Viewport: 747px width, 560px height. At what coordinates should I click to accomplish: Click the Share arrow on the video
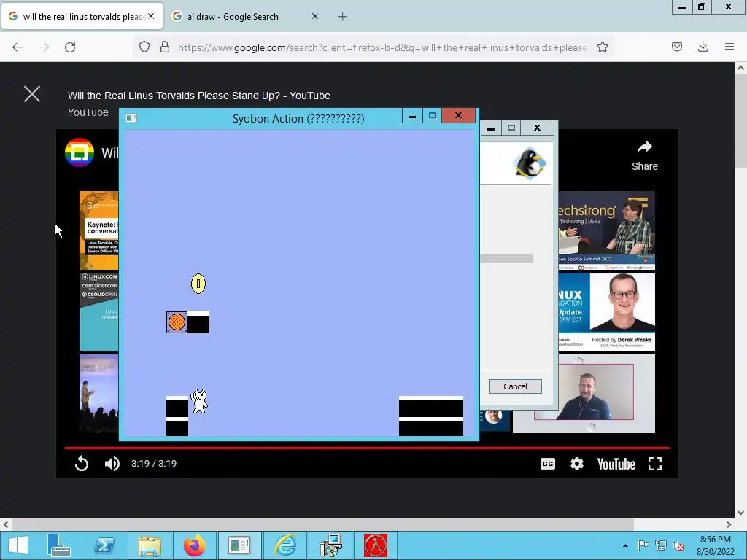coord(645,147)
